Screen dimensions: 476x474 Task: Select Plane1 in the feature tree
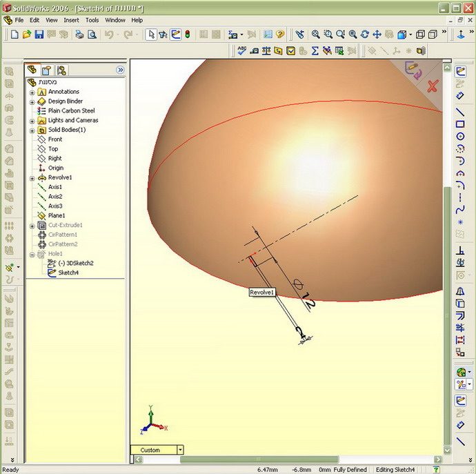point(57,215)
